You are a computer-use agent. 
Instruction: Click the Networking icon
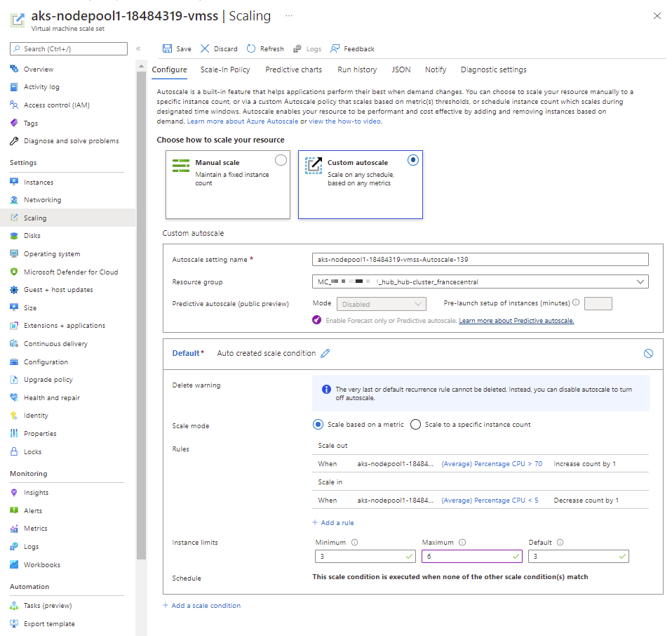14,200
